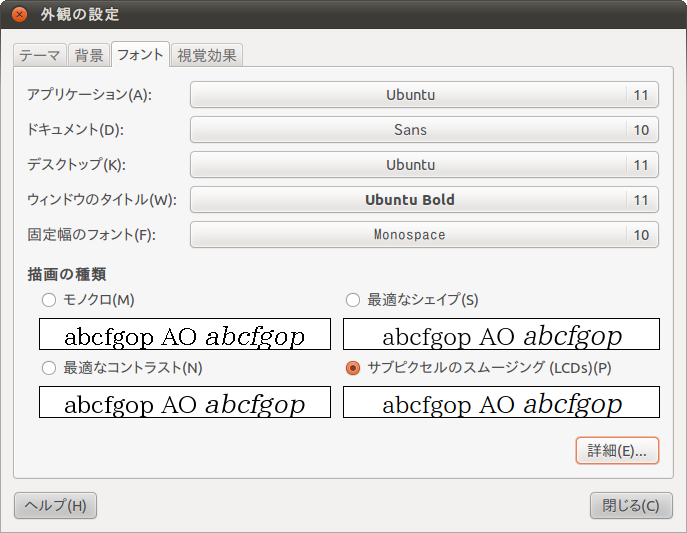Viewport: 687px width, 533px height.
Task: Select the フォント tab
Action: pyautogui.click(x=140, y=54)
